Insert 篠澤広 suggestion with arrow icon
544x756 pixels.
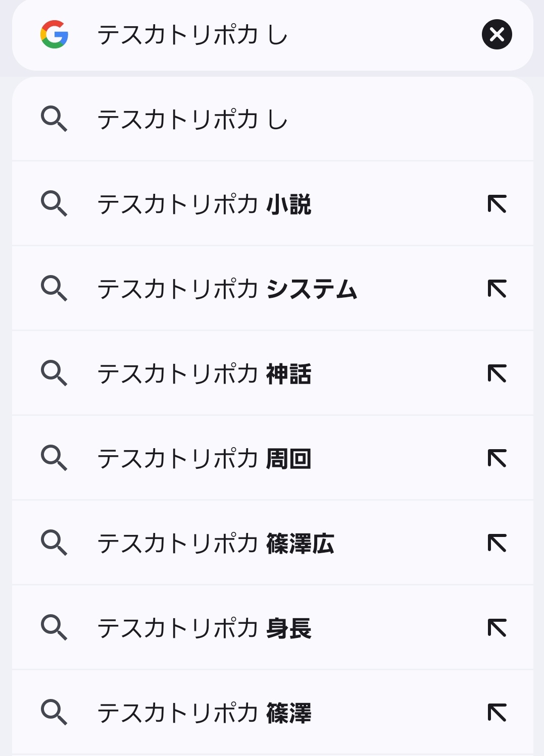(x=497, y=543)
